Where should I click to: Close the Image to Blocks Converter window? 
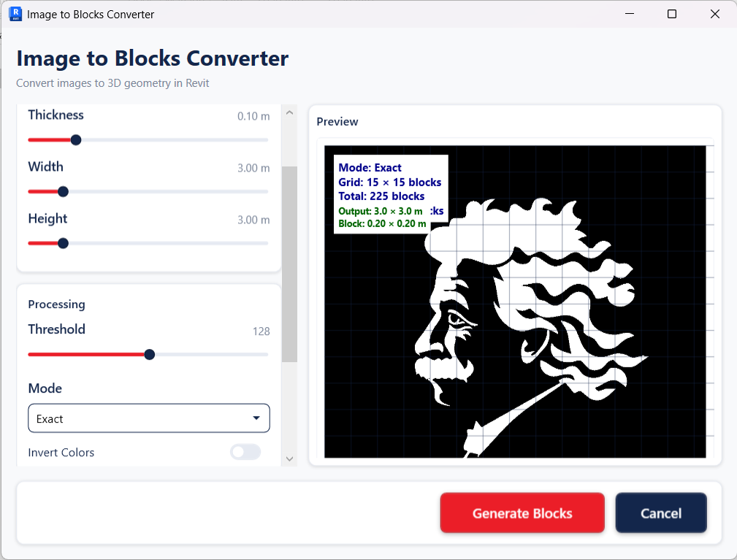point(715,14)
